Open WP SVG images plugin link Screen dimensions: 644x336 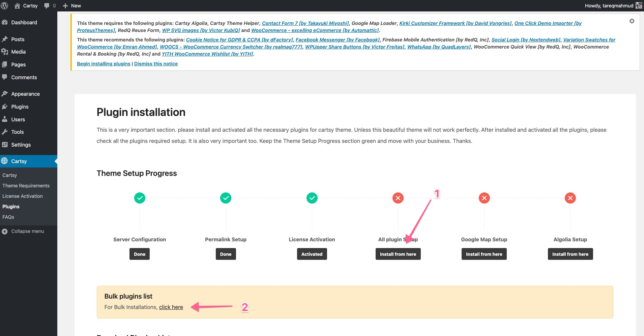coord(201,30)
